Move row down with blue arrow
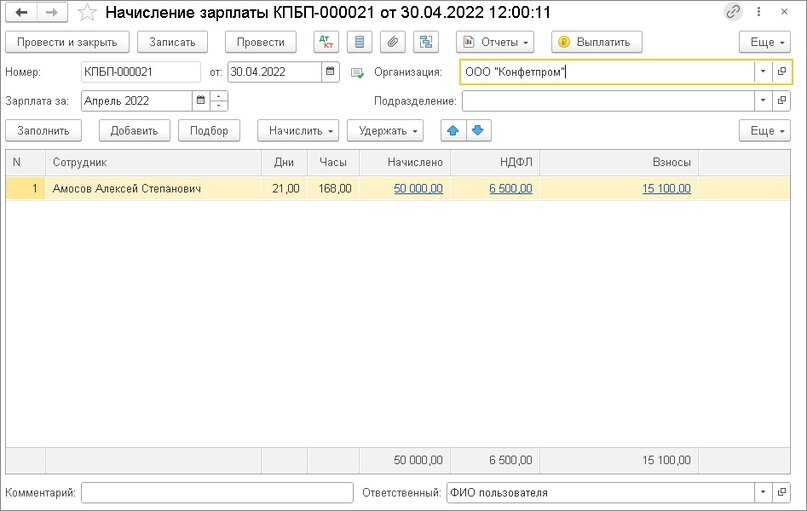Viewport: 807px width, 511px height. pos(478,131)
